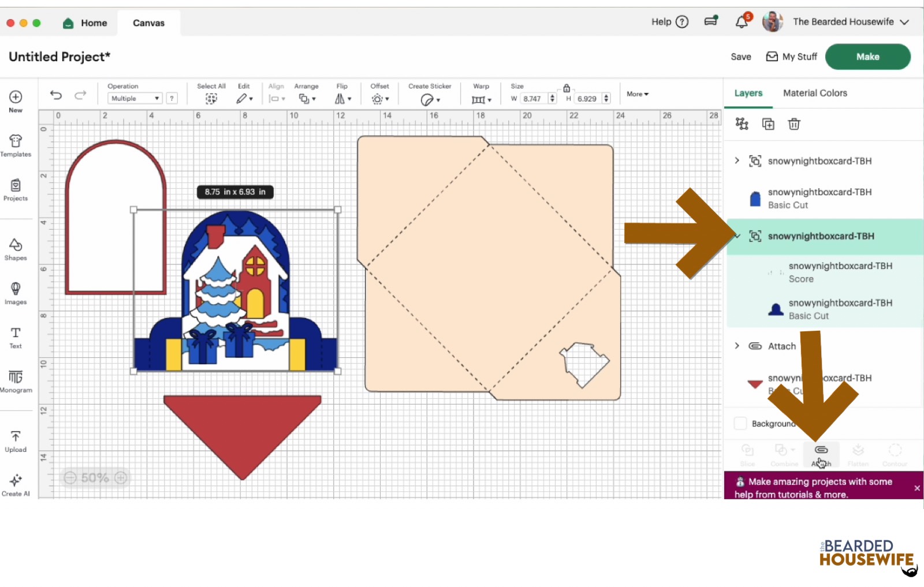This screenshot has width=924, height=587.
Task: Open the Monogram tool
Action: coord(16,382)
